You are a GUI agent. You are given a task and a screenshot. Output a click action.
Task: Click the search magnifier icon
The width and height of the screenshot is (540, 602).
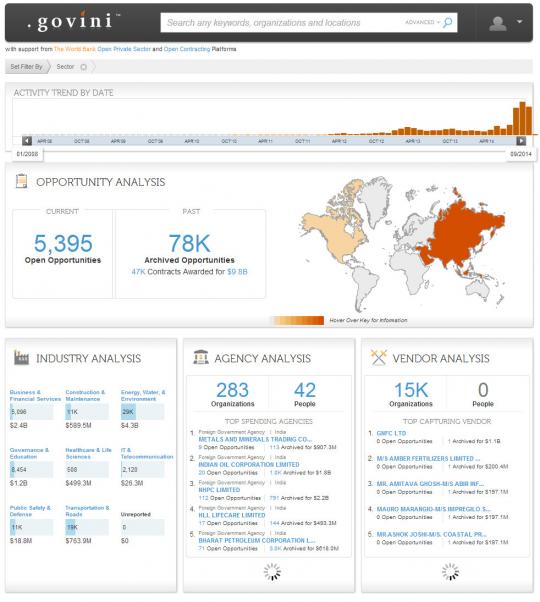point(448,23)
